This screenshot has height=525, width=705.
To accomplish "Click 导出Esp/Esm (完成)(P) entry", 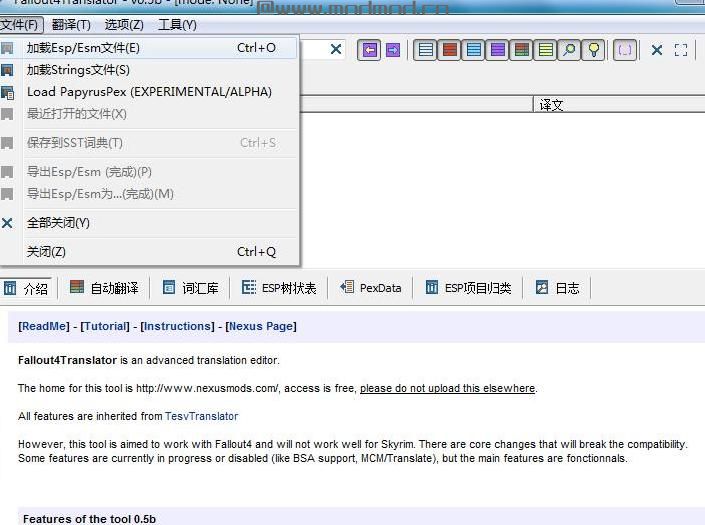I will [x=148, y=172].
